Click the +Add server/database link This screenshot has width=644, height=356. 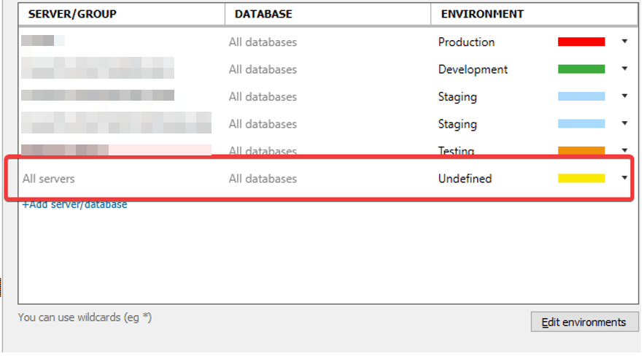[74, 204]
